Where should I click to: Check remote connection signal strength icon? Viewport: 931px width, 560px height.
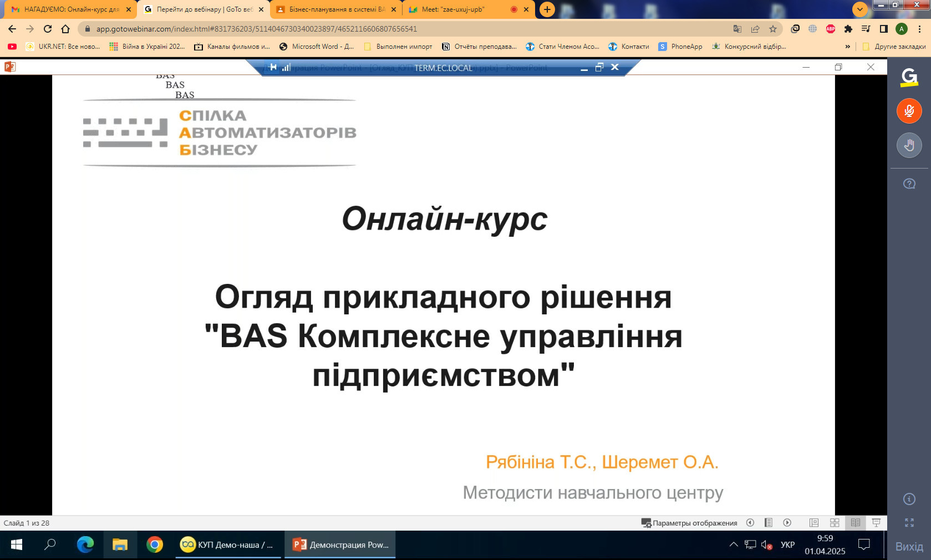pyautogui.click(x=286, y=67)
